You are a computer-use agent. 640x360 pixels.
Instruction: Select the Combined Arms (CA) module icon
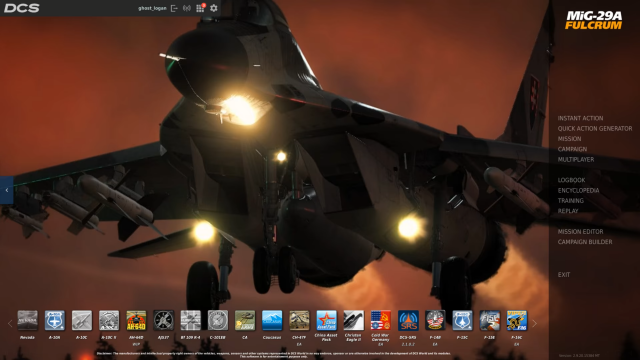click(245, 320)
